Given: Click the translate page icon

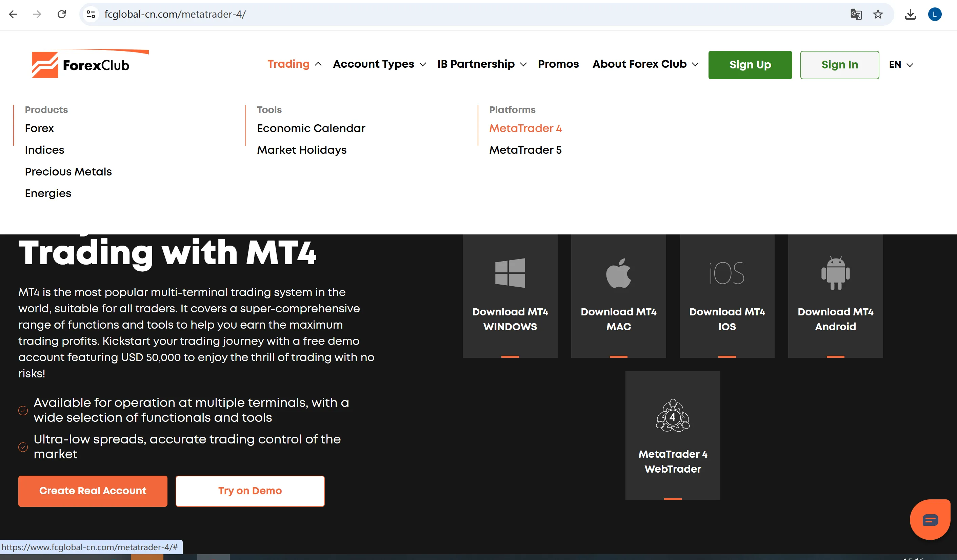Looking at the screenshot, I should (856, 15).
